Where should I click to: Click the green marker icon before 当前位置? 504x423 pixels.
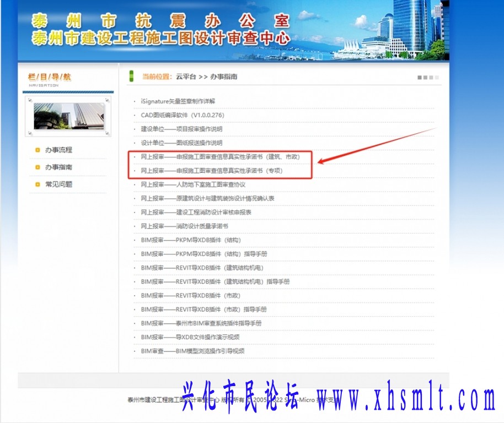(131, 76)
